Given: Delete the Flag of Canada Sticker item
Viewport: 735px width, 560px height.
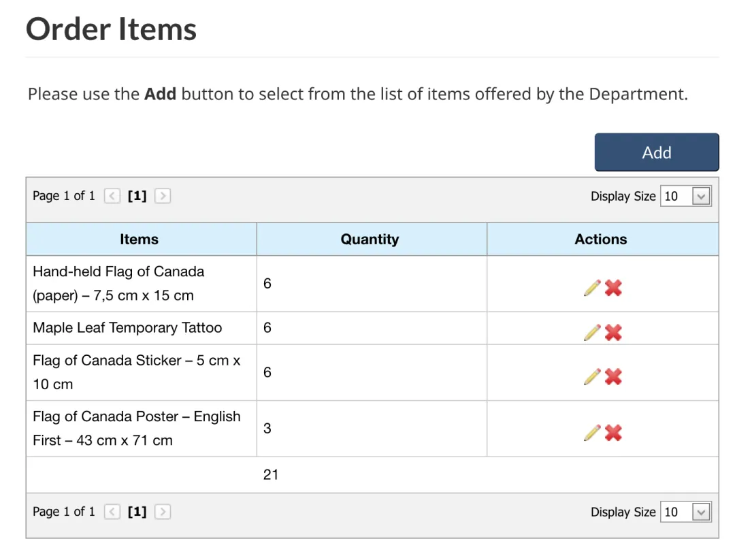Looking at the screenshot, I should 613,377.
